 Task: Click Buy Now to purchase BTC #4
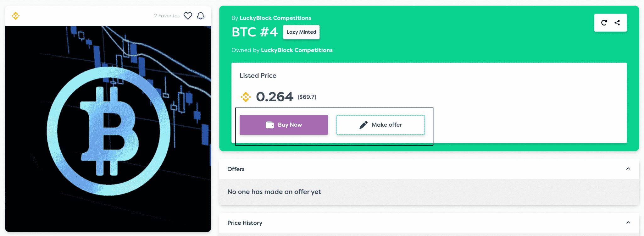coord(284,124)
